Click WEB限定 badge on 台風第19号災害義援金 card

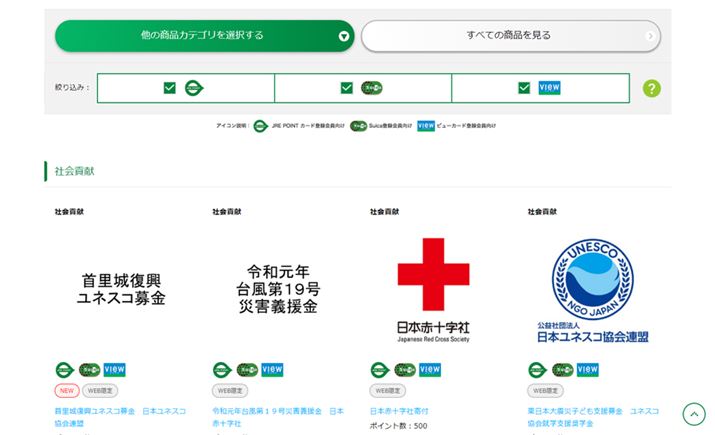(x=230, y=391)
